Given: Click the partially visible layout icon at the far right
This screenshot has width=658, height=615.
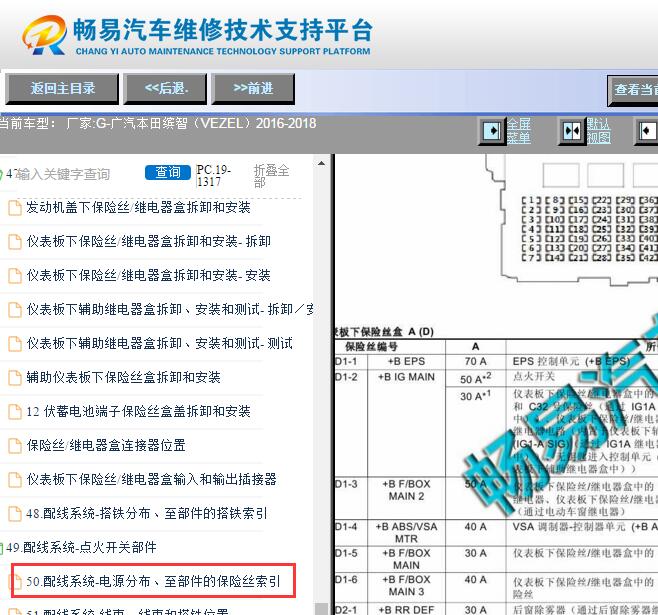Looking at the screenshot, I should pos(647,131).
